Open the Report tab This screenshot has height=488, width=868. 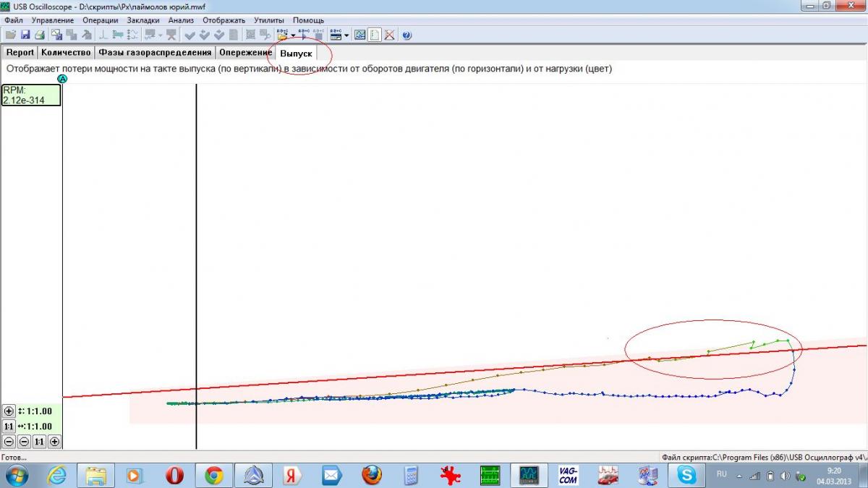[x=20, y=53]
